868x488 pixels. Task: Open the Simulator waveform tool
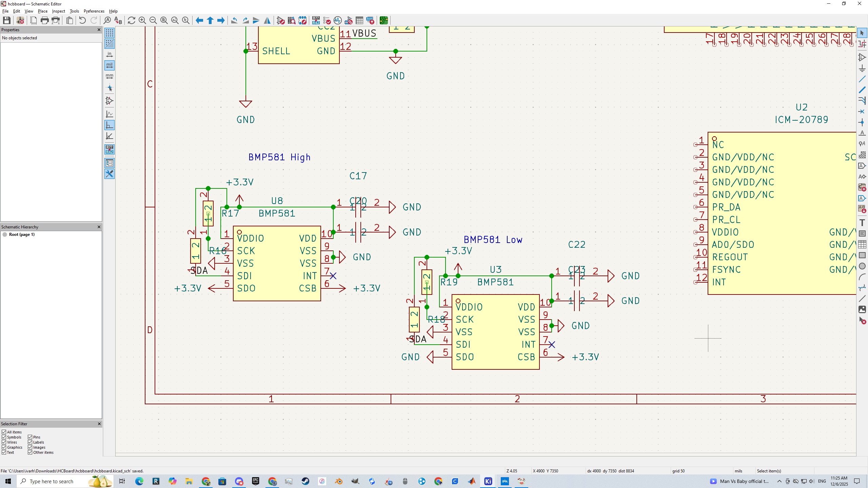pos(337,20)
